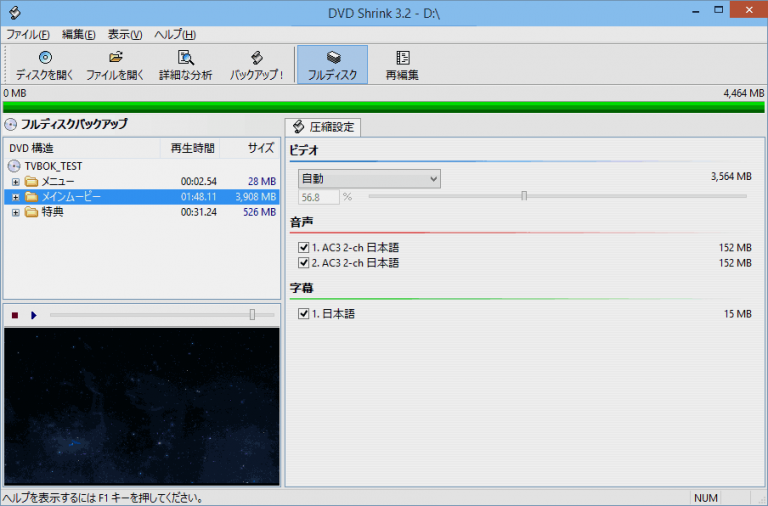
Task: Click the サイズ column header
Action: tap(260, 148)
